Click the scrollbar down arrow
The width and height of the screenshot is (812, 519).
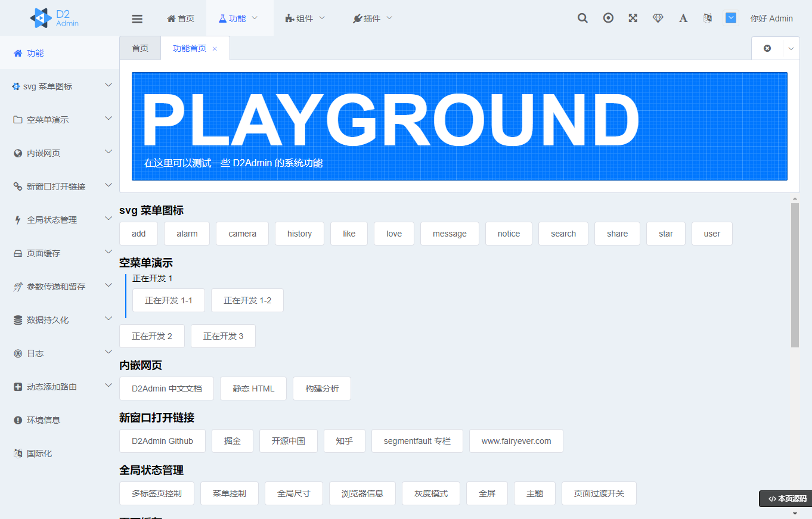coord(795,513)
